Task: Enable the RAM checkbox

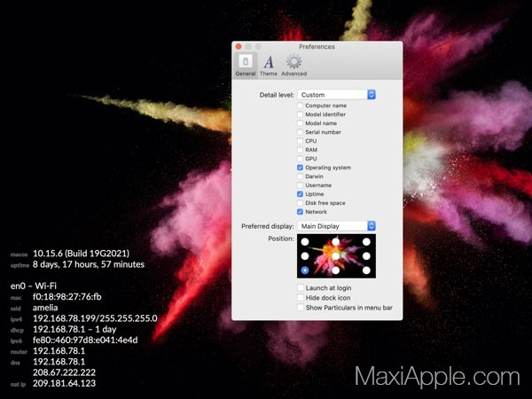Action: pyautogui.click(x=300, y=150)
